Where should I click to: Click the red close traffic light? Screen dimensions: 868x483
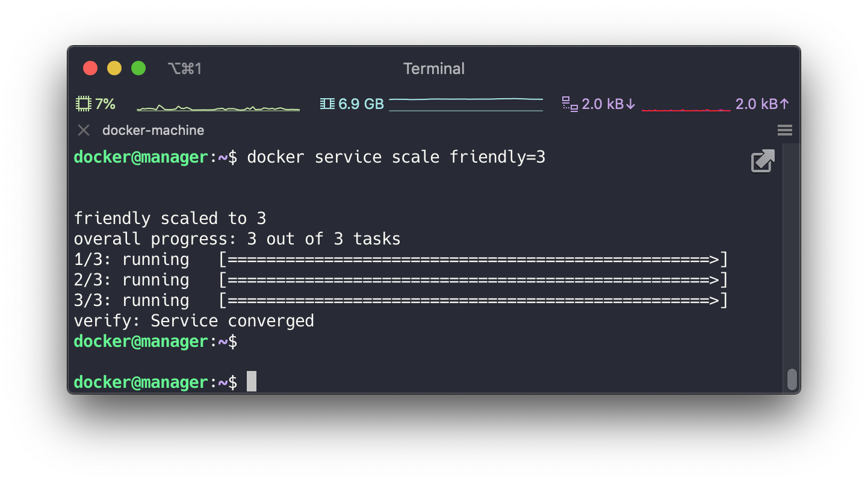pos(90,68)
